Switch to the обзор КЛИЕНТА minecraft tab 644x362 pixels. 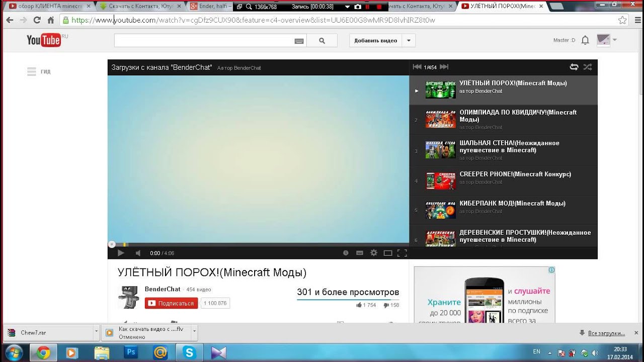coord(48,7)
